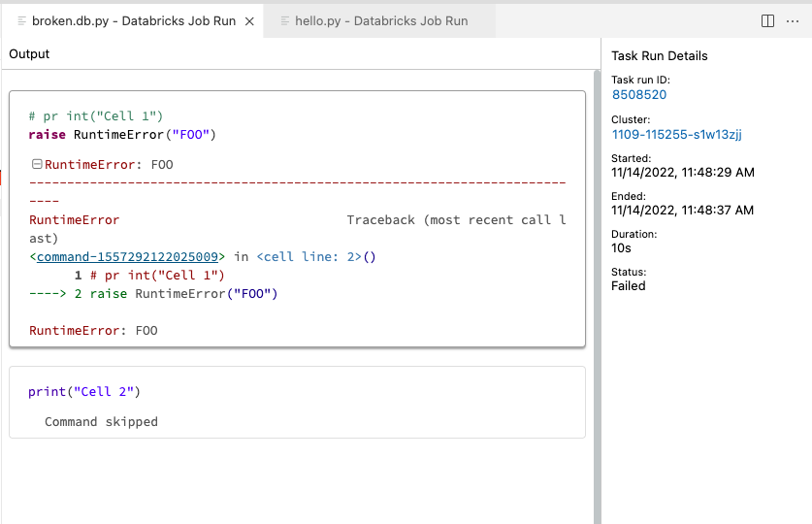Click the file icon on hello.py tab
Screen dimensions: 812x524
[285, 20]
